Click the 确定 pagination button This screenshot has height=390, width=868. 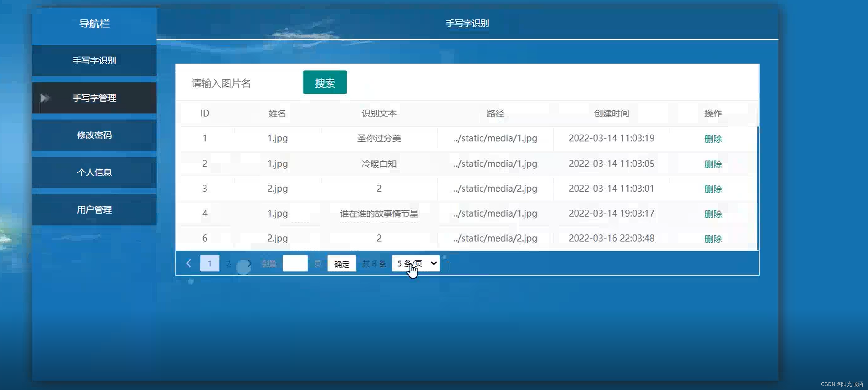(341, 264)
